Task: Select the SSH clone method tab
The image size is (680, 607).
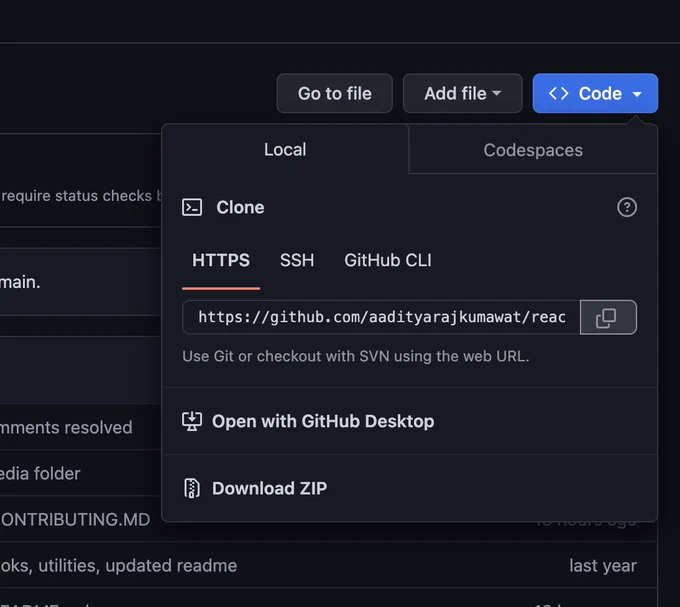Action: pyautogui.click(x=297, y=261)
